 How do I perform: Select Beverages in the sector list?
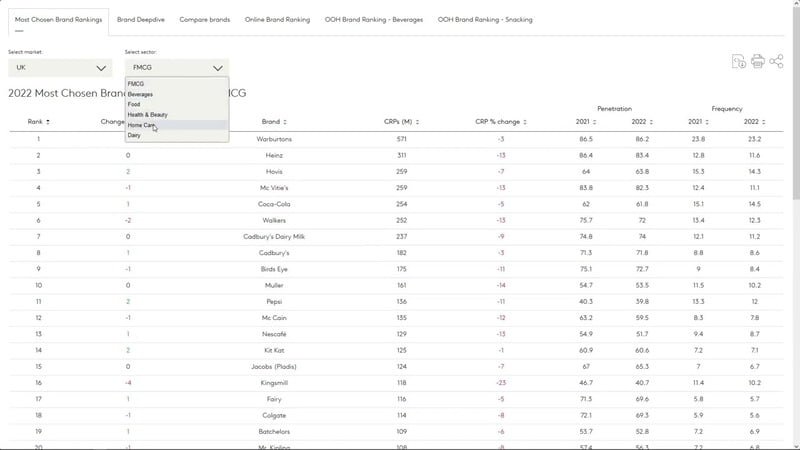[x=140, y=94]
